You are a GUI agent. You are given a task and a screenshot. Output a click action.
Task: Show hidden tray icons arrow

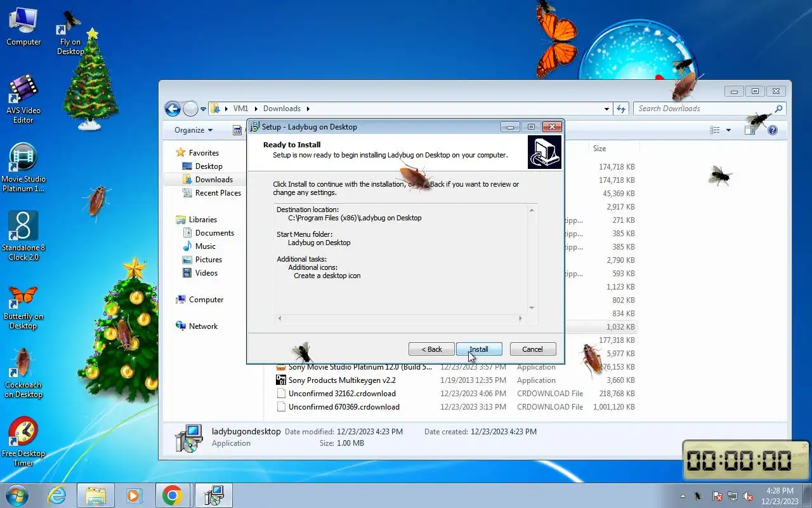point(683,496)
